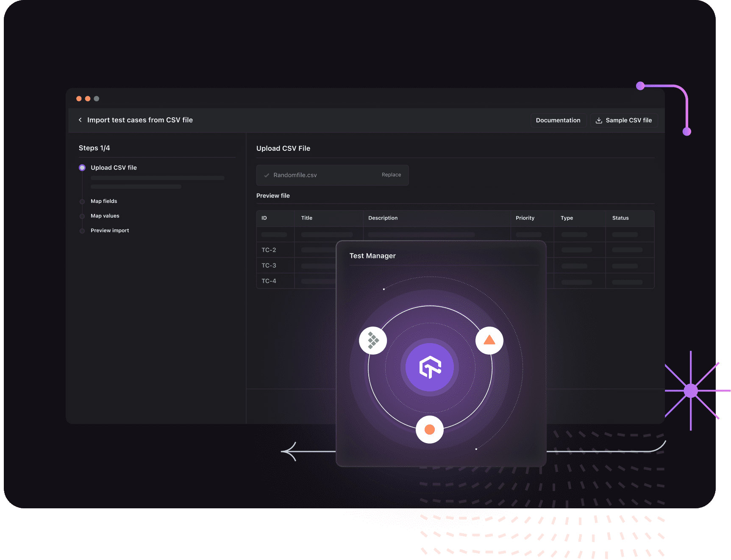Click the green diamond grid orbit icon
The width and height of the screenshot is (731, 560).
pyautogui.click(x=372, y=340)
